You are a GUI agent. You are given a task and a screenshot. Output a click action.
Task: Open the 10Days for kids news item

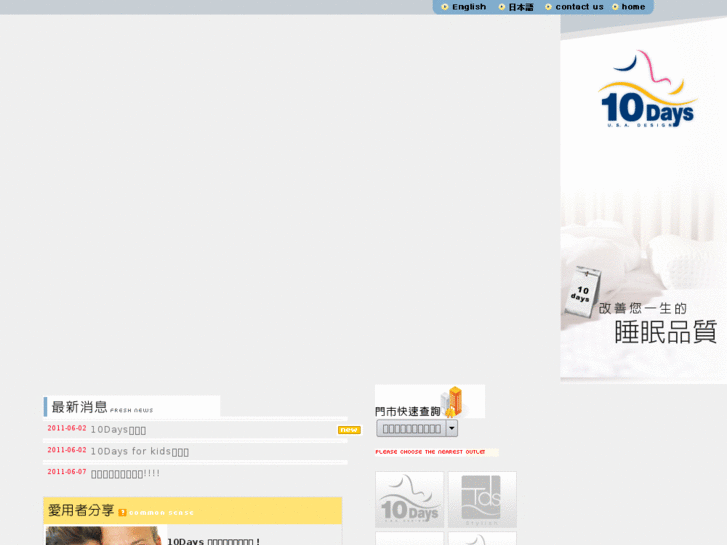[x=140, y=451]
